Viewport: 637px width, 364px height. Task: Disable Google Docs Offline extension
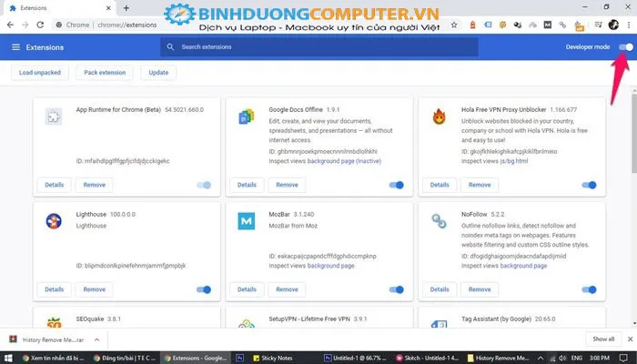click(397, 185)
